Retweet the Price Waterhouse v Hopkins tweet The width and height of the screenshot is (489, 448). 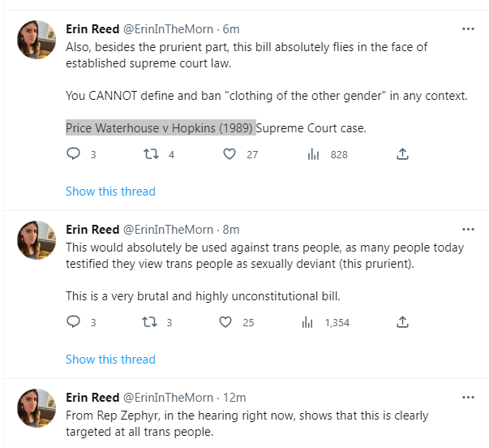(152, 154)
